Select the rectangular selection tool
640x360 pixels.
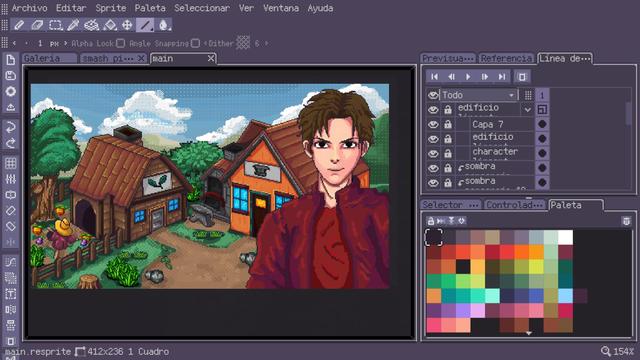click(55, 25)
